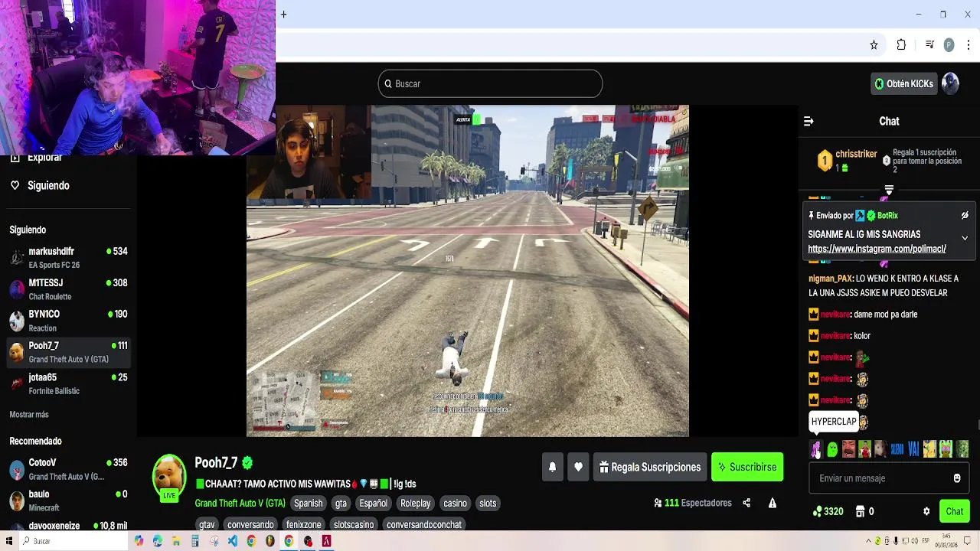Image resolution: width=980 pixels, height=551 pixels.
Task: Click Pooh7_7 streamer avatar
Action: click(169, 477)
